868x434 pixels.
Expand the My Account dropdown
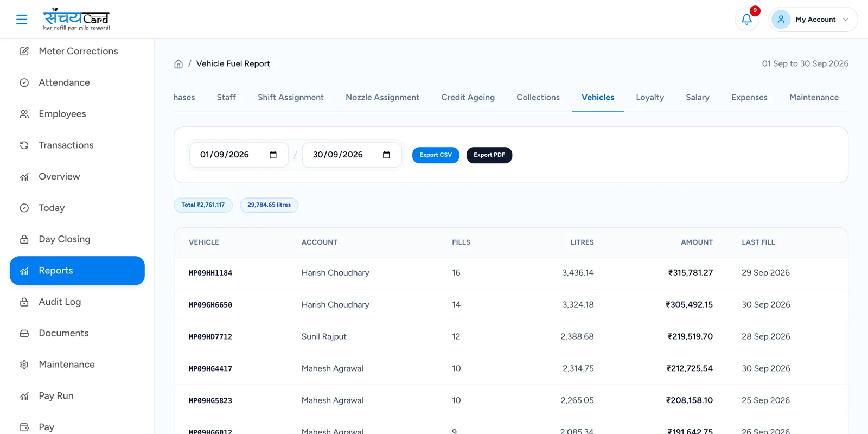click(x=813, y=20)
